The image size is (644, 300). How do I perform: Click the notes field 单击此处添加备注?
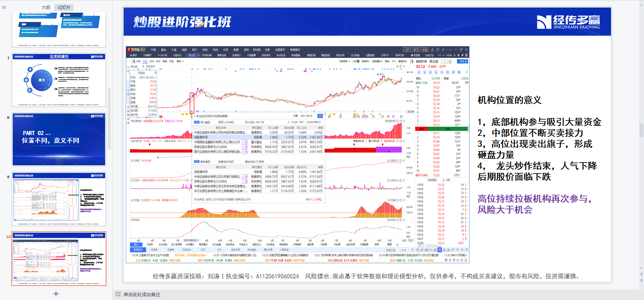[142, 295]
